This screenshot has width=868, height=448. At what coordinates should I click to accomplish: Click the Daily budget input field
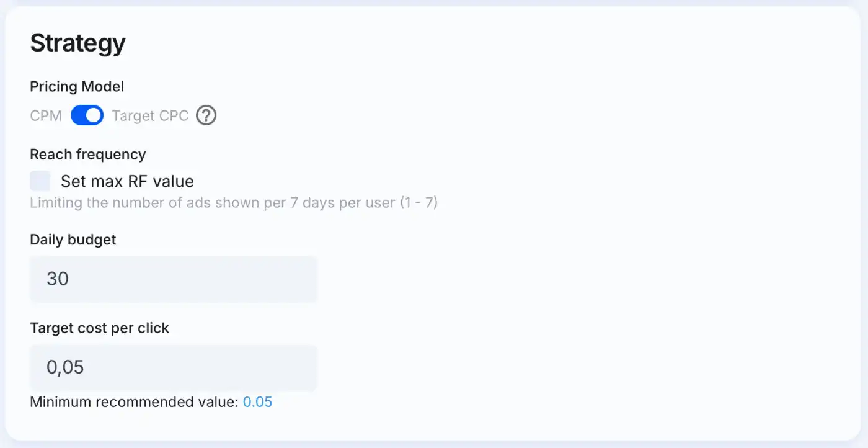174,279
